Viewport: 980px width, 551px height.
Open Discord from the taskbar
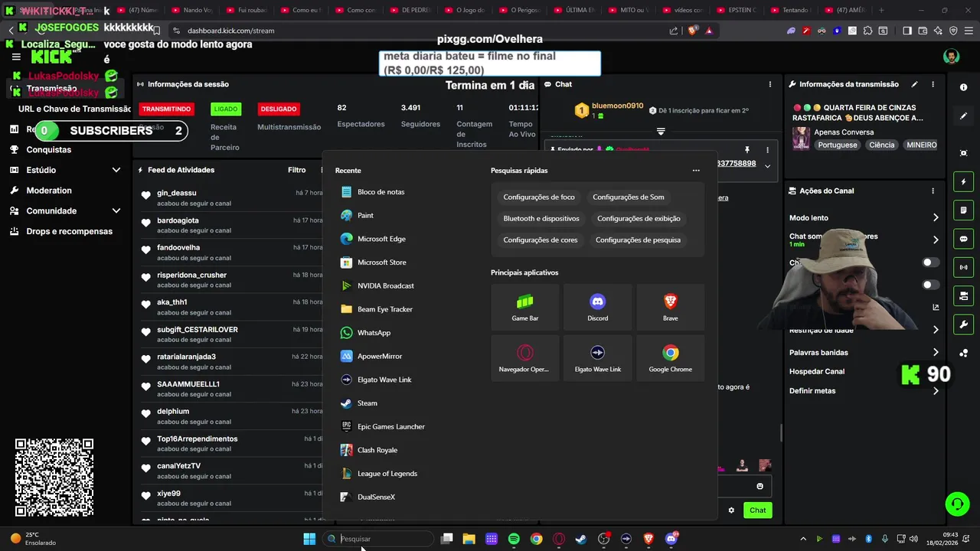(x=671, y=539)
